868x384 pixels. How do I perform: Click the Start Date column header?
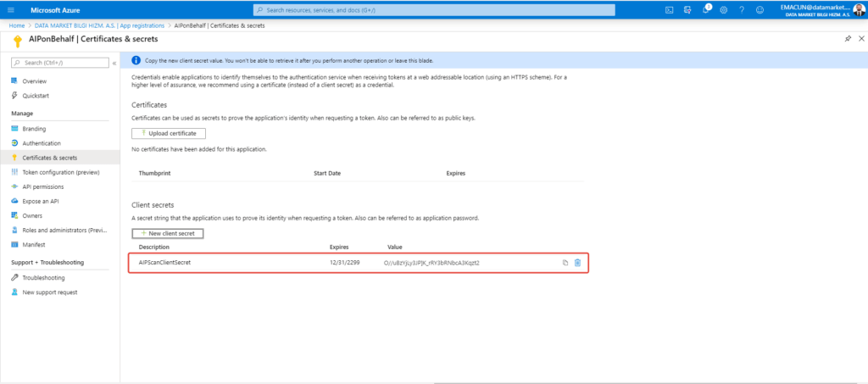coord(327,173)
